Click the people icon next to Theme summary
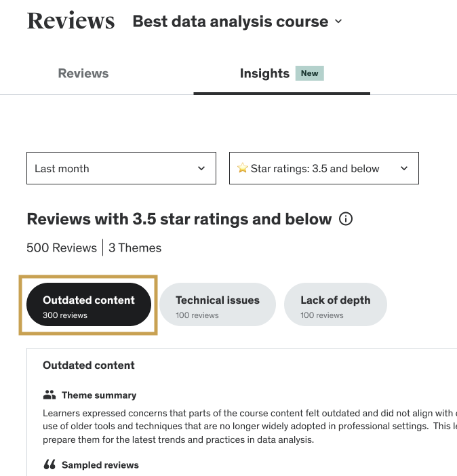Viewport: 457px width, 476px height. (x=49, y=395)
